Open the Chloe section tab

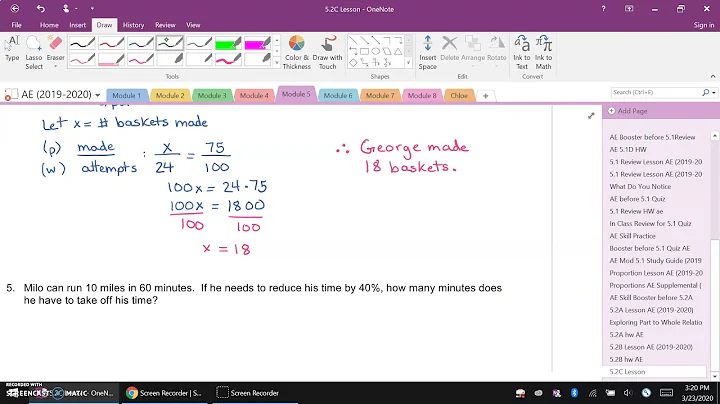point(459,95)
